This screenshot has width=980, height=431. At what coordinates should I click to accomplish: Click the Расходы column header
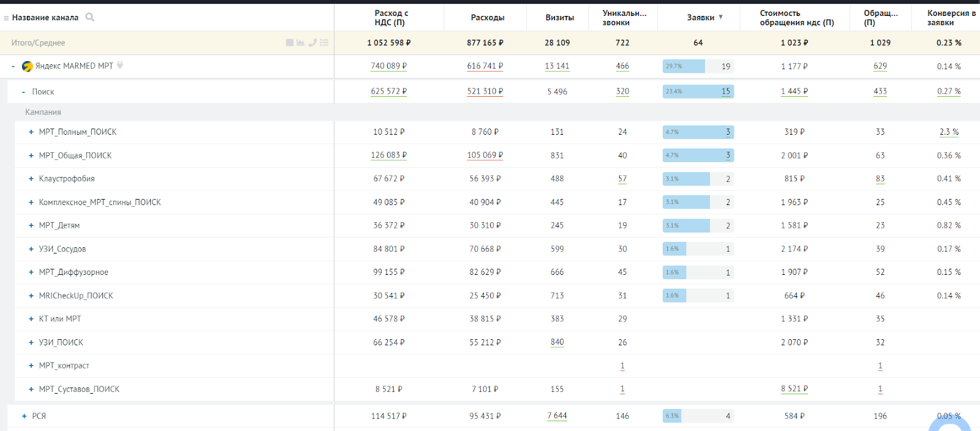tap(487, 18)
